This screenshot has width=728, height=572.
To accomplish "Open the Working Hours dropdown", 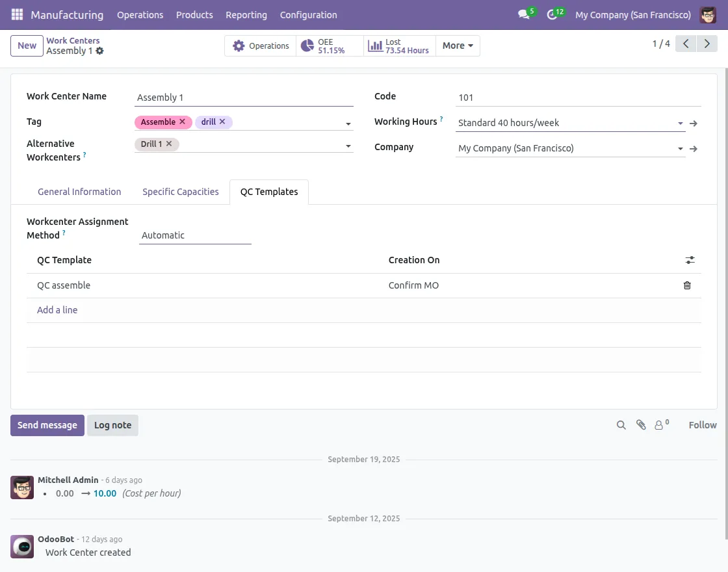I will click(680, 123).
